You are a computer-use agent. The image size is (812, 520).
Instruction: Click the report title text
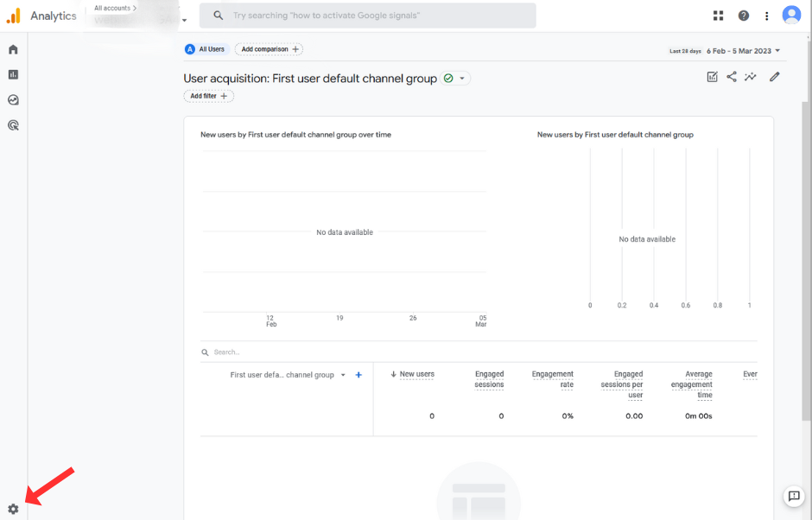[x=310, y=79]
